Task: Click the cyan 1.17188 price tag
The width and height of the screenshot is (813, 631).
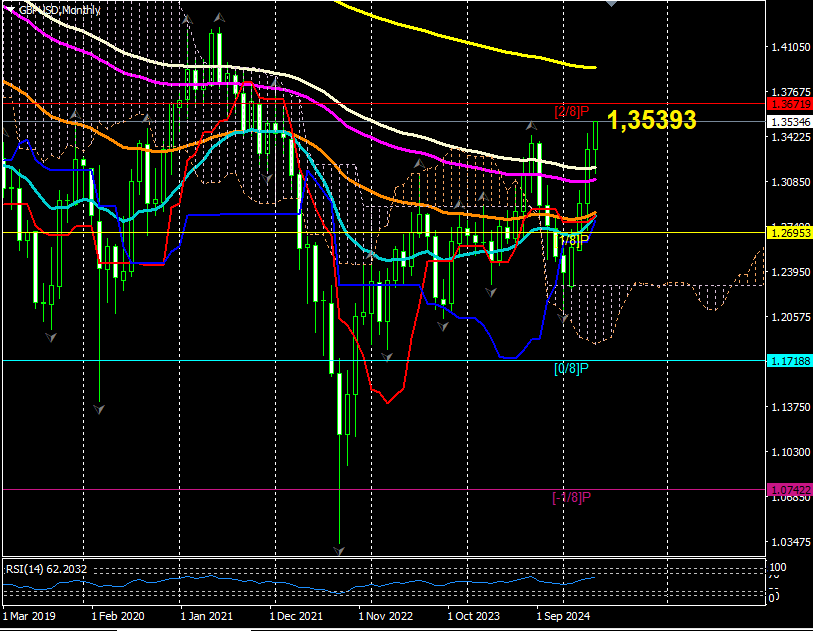Action: (789, 361)
